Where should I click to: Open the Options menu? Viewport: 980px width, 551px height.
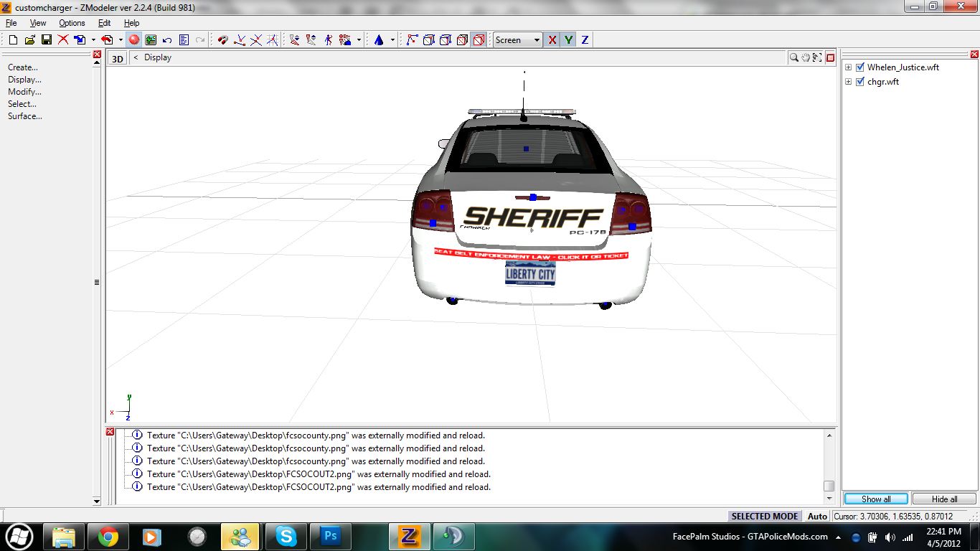point(72,23)
